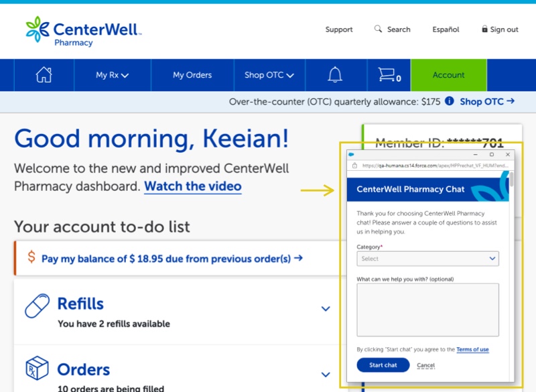This screenshot has width=536, height=392.
Task: Click the CenterWell Pharmacy logo
Action: [84, 31]
